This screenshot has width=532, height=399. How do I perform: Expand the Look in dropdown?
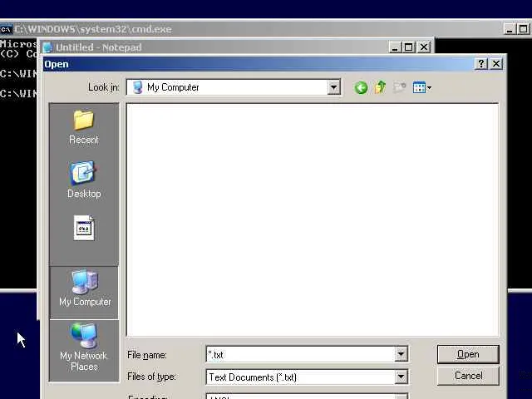[x=334, y=87]
